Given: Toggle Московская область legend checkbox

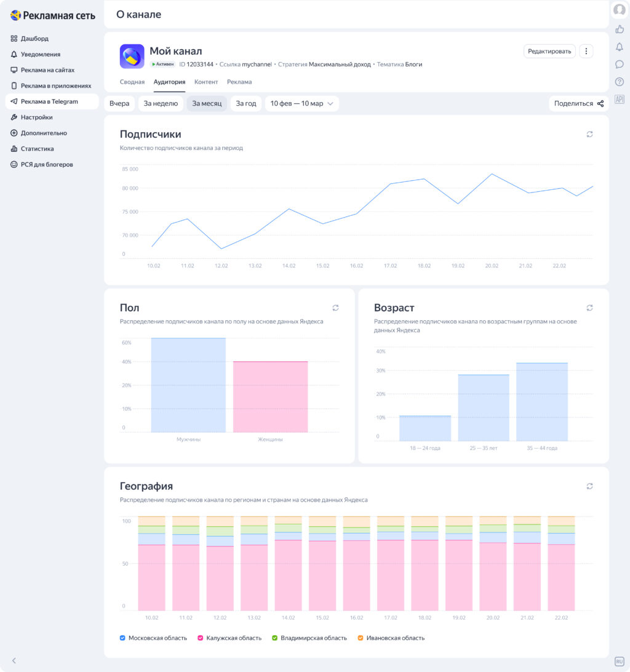Looking at the screenshot, I should [x=122, y=638].
